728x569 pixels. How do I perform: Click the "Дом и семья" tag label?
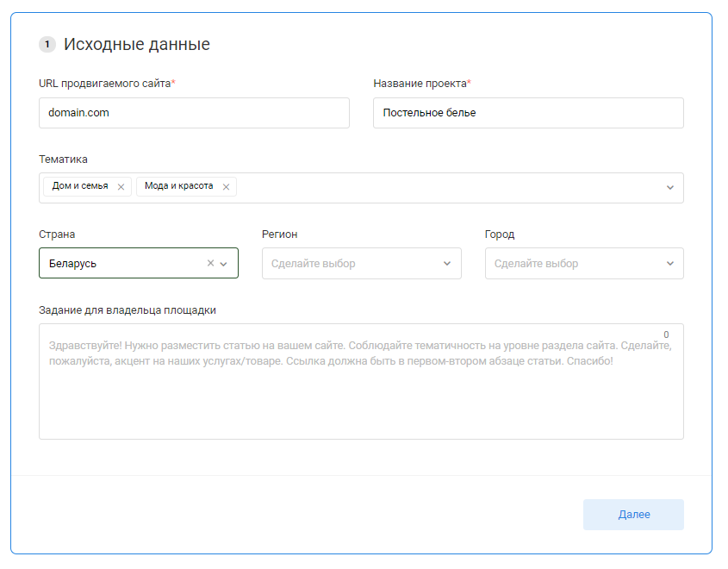80,186
